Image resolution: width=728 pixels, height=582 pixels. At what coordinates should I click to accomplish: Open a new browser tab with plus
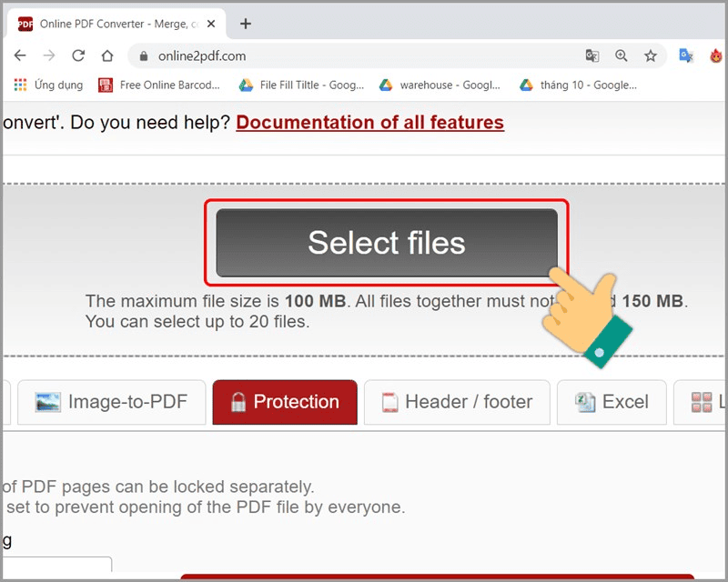pyautogui.click(x=246, y=24)
